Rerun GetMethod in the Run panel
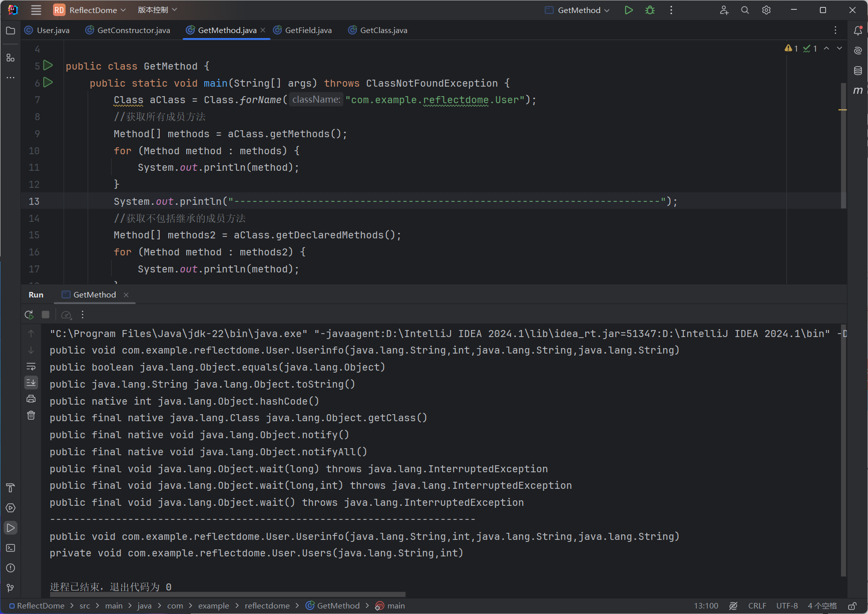 click(x=29, y=315)
